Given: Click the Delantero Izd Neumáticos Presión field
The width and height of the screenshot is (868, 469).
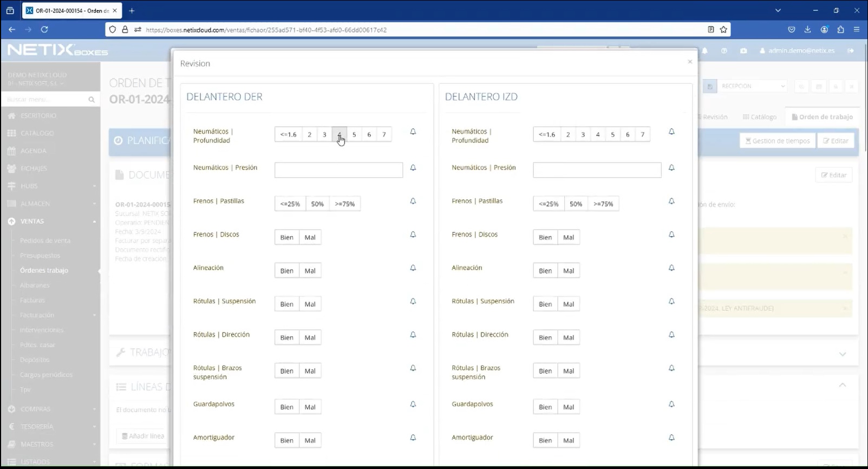Looking at the screenshot, I should tap(597, 170).
